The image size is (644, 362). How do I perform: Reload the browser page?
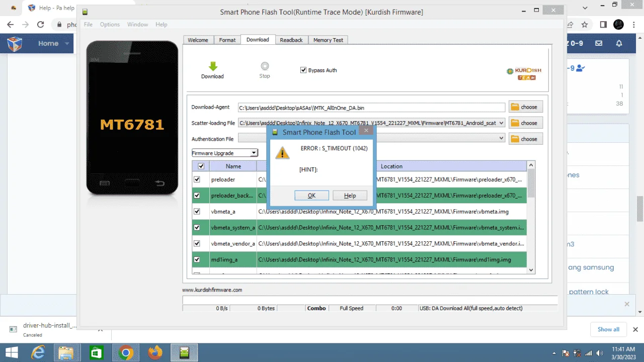pos(41,24)
